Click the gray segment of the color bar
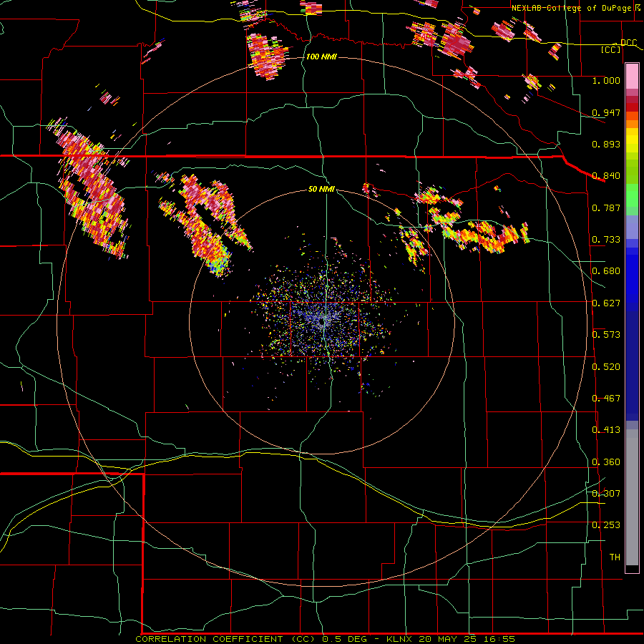This screenshot has height=644, width=644. tap(632, 497)
